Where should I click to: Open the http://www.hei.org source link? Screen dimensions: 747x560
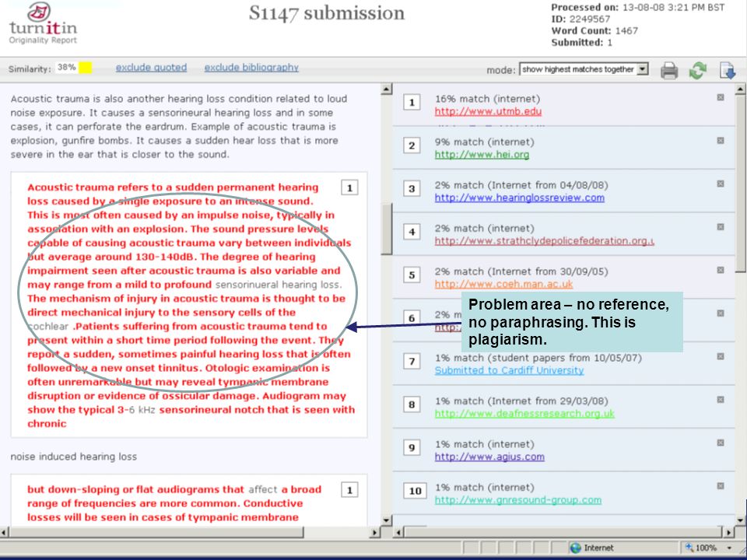click(x=482, y=155)
